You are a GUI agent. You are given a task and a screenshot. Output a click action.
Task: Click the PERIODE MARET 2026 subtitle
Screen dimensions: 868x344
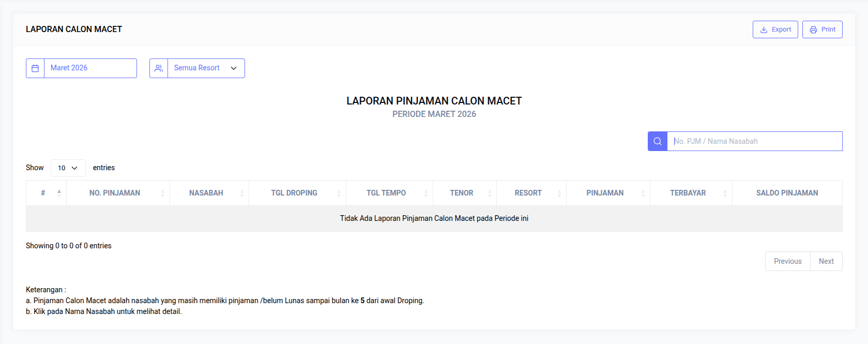[434, 114]
